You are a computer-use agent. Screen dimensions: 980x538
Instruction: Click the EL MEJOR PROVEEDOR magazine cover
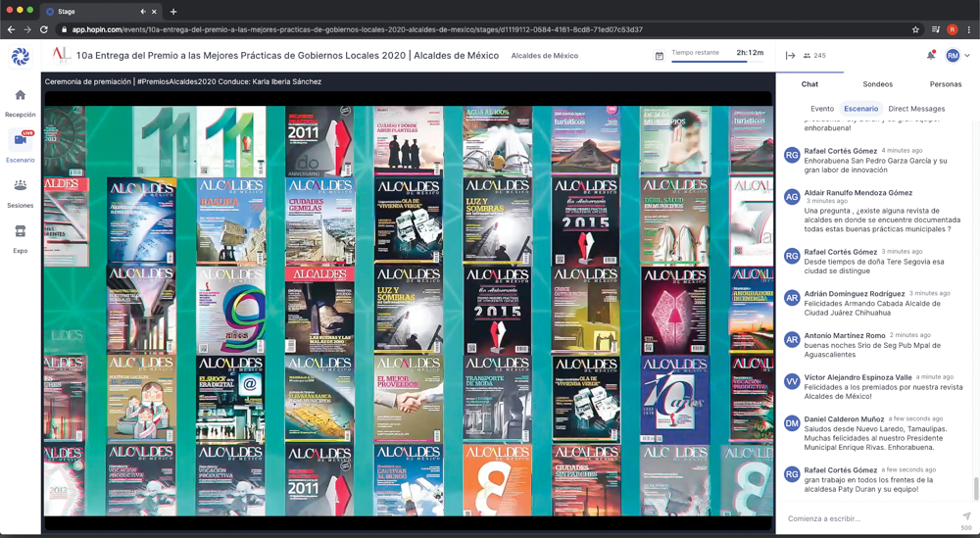point(408,399)
